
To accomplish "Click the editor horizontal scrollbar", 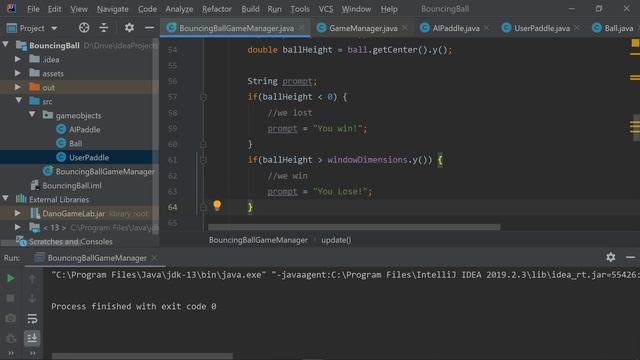I will coord(354,227).
